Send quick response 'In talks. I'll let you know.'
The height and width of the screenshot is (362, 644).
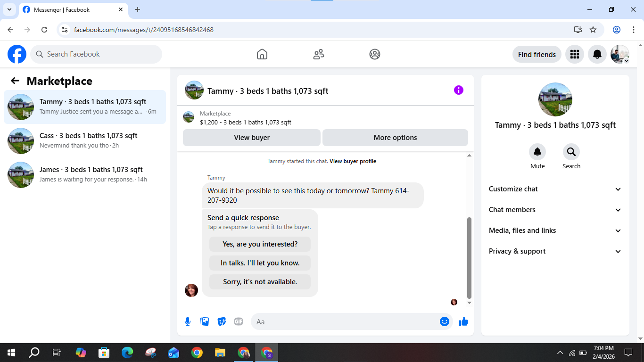coord(260,263)
